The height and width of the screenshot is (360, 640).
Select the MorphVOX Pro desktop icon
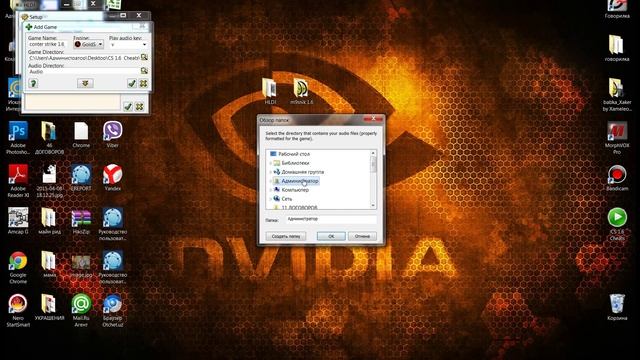[x=617, y=138]
